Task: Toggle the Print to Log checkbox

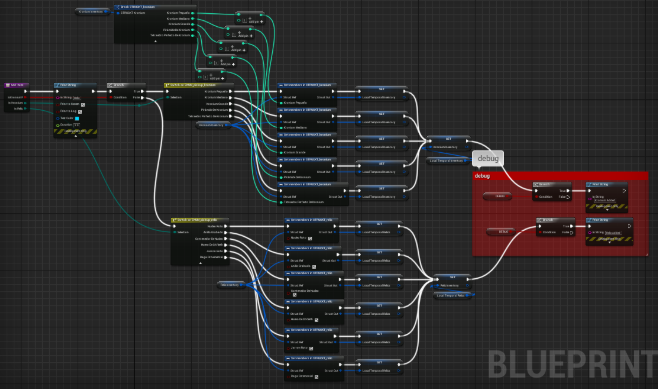Action: (x=80, y=111)
